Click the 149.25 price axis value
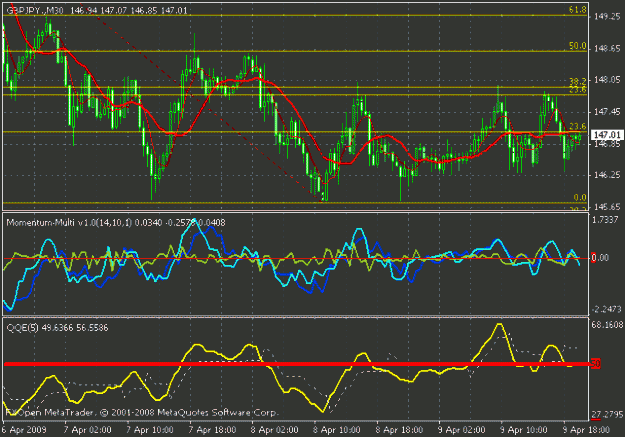The width and height of the screenshot is (625, 437). tap(607, 16)
